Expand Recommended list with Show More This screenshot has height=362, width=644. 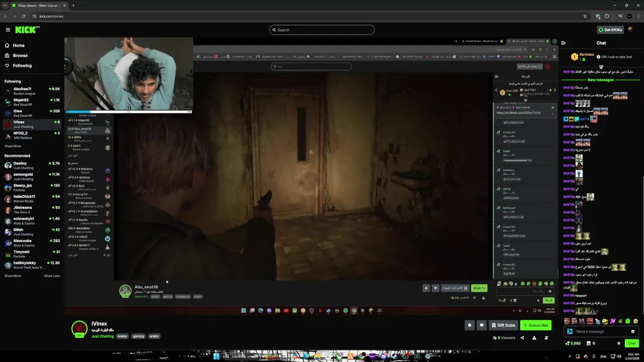click(x=13, y=276)
